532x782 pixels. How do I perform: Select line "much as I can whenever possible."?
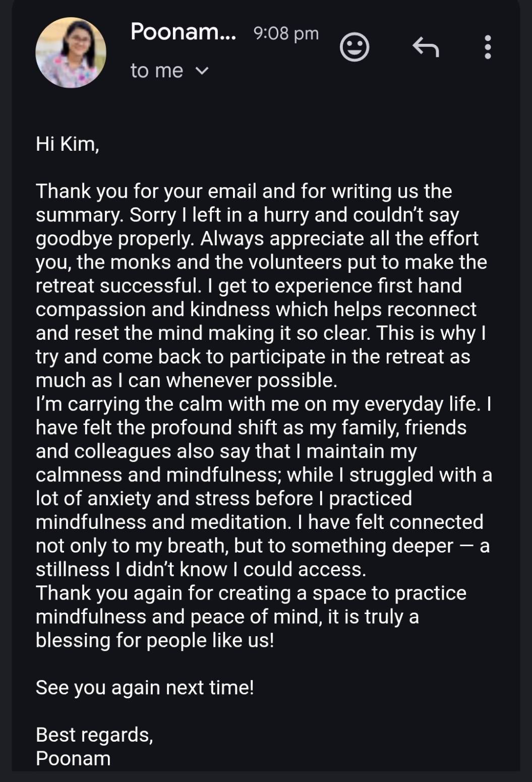(186, 381)
